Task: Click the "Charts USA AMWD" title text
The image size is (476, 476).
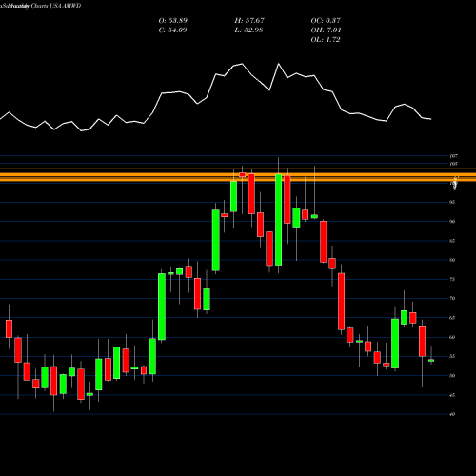Action: pos(56,6)
